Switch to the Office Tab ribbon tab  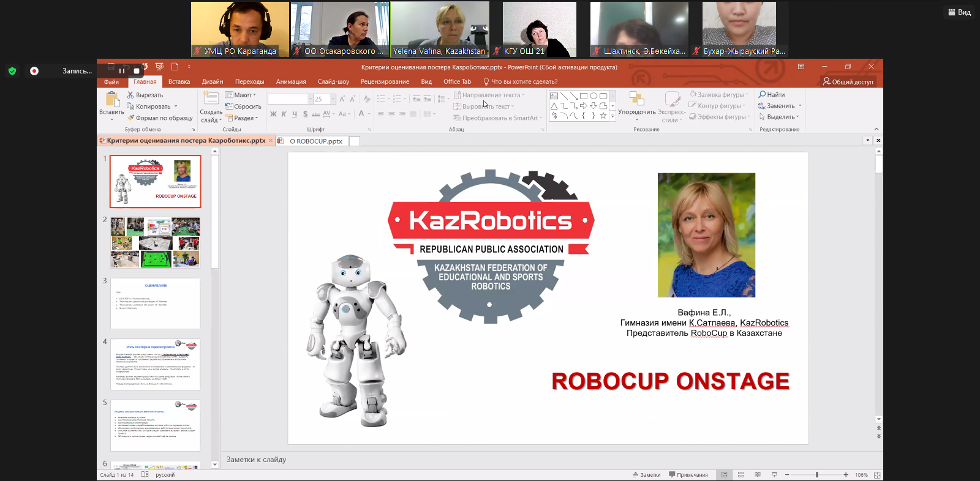pyautogui.click(x=458, y=81)
